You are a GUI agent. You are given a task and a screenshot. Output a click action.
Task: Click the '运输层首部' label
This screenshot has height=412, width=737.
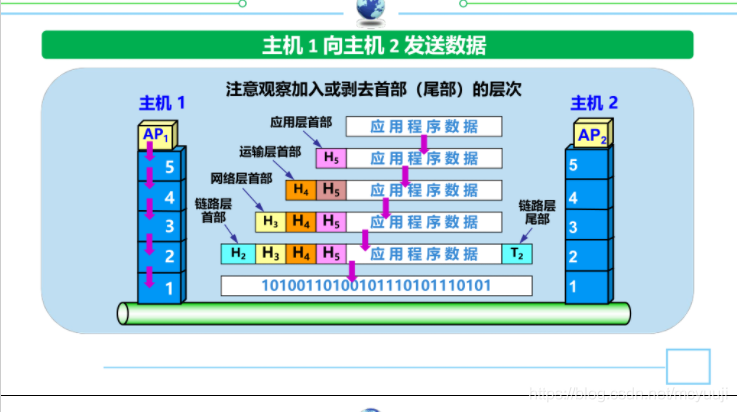point(270,151)
